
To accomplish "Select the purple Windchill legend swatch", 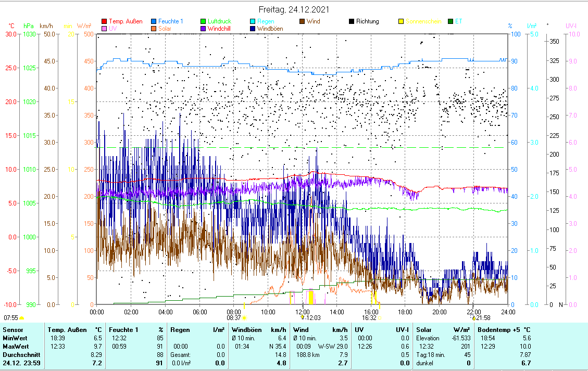I will (203, 29).
